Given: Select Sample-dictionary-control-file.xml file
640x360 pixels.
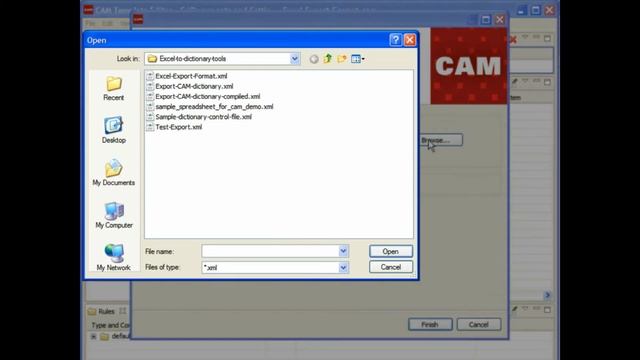Looking at the screenshot, I should [x=203, y=117].
